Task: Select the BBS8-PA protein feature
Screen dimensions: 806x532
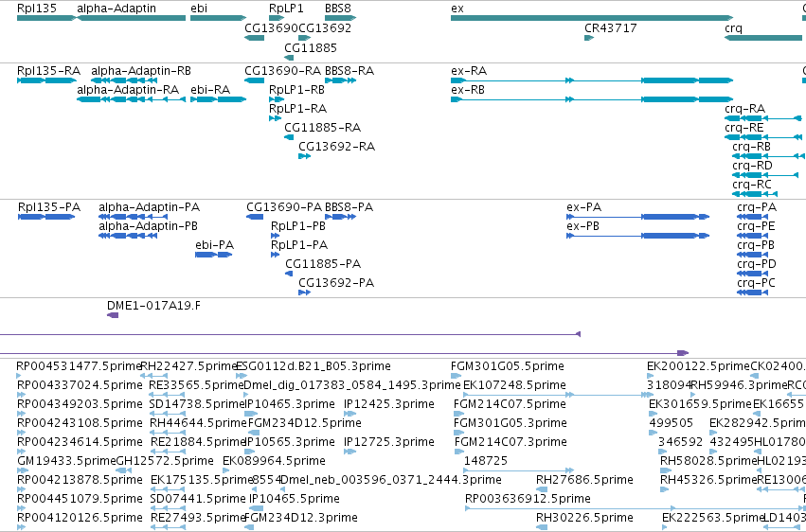Action: 340,217
